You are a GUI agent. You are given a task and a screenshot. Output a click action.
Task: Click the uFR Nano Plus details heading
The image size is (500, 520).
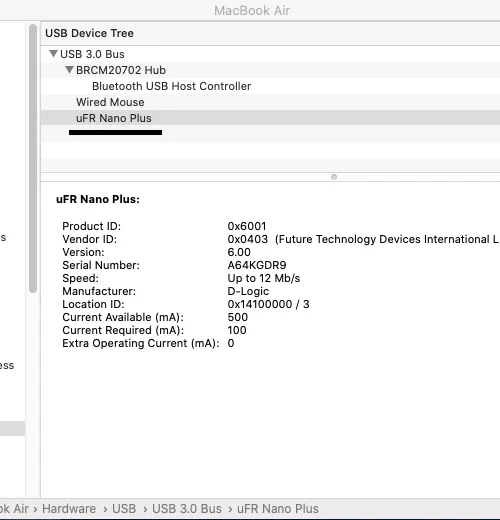click(98, 199)
